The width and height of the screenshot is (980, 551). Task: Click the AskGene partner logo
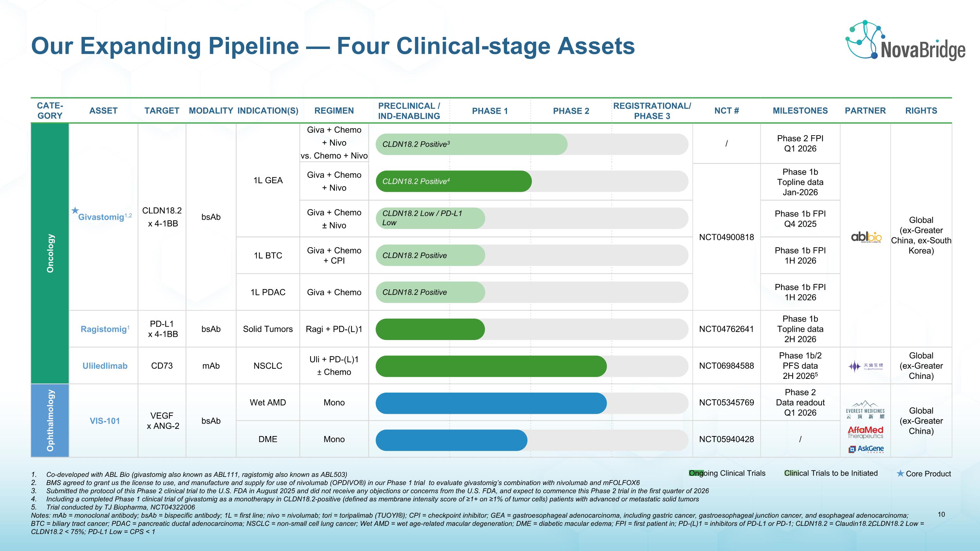coord(866,449)
